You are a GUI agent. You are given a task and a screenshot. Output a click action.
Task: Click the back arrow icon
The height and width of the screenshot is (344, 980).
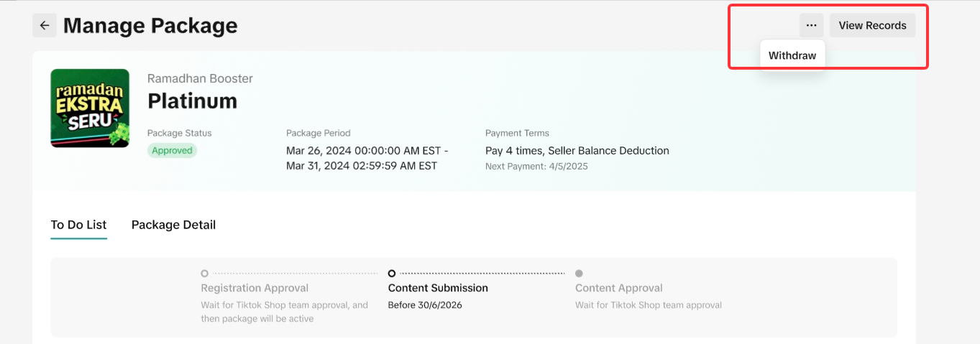(x=45, y=25)
